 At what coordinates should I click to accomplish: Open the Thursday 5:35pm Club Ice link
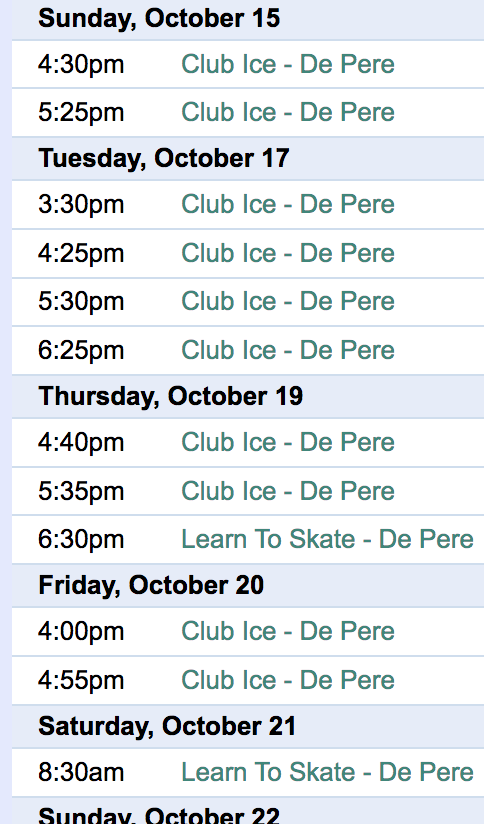pyautogui.click(x=287, y=491)
